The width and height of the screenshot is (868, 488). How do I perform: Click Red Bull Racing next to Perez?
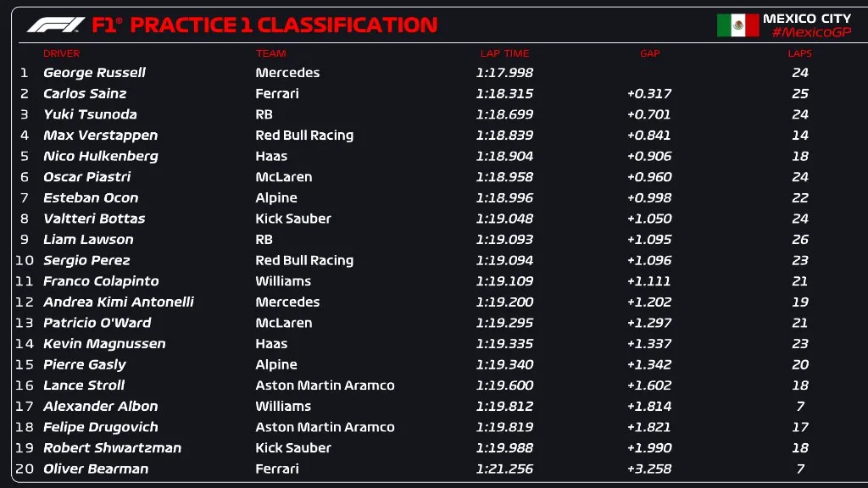[x=304, y=260]
